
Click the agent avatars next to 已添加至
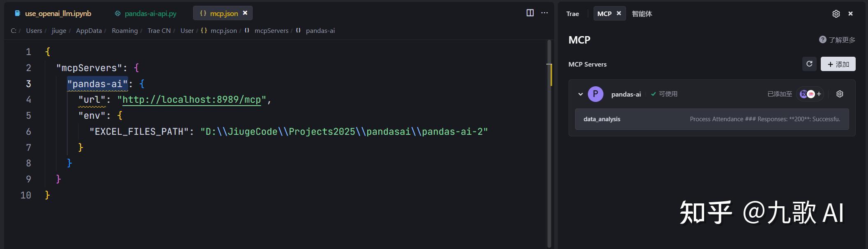[x=807, y=94]
